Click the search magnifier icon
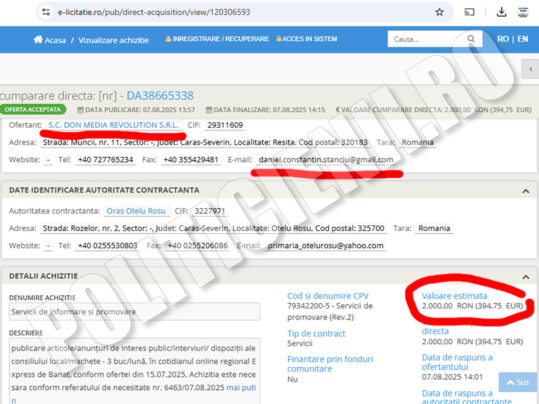Screen dimensions: 539x404 click(471, 39)
